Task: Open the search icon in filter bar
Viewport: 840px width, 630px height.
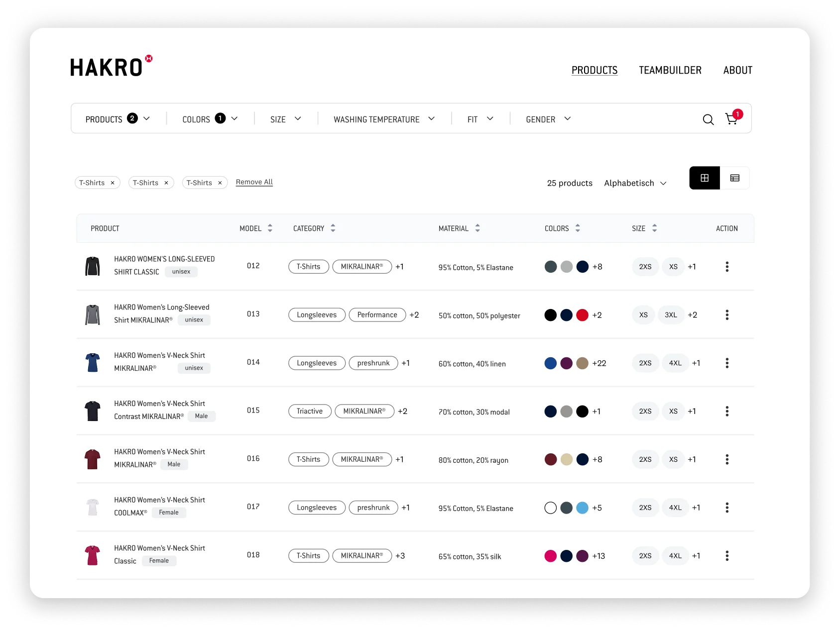Action: tap(708, 119)
